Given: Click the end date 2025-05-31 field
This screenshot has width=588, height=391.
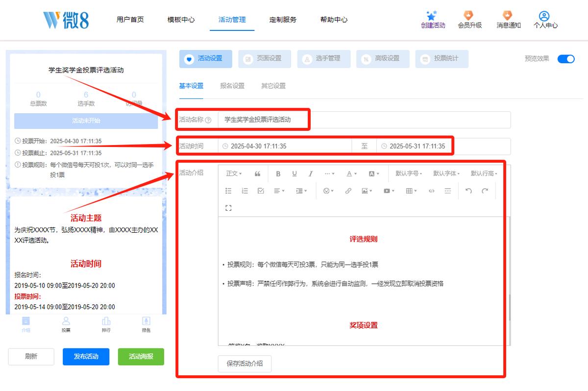Looking at the screenshot, I should pyautogui.click(x=443, y=146).
